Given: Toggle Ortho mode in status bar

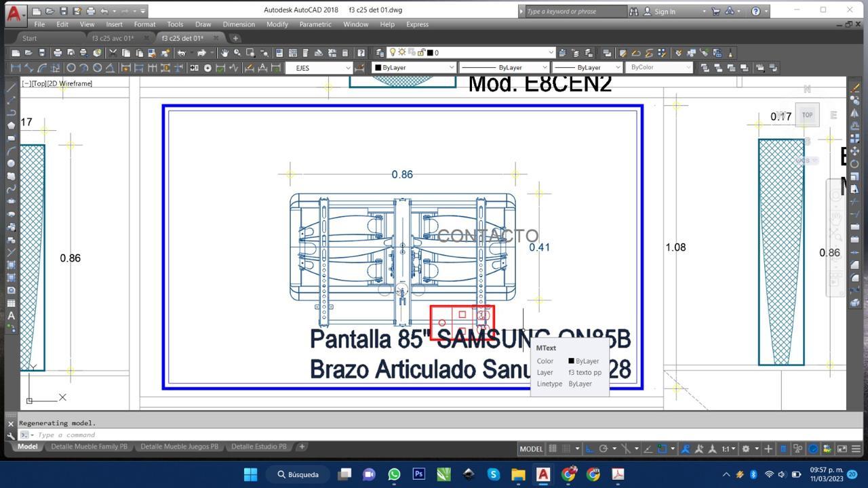Looking at the screenshot, I should click(x=589, y=449).
